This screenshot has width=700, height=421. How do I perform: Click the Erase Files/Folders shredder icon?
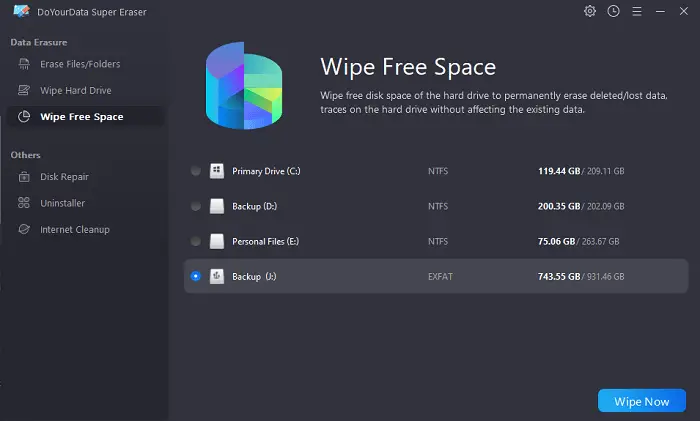[24, 64]
